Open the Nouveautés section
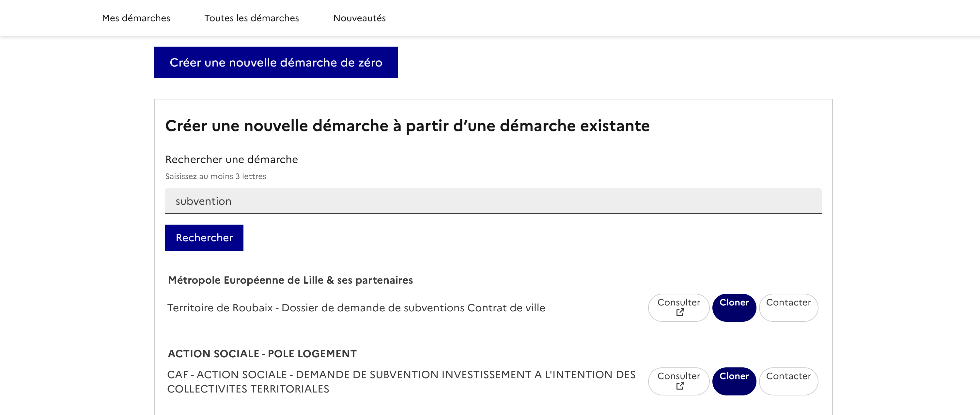Screen dimensions: 980x415 (x=359, y=18)
